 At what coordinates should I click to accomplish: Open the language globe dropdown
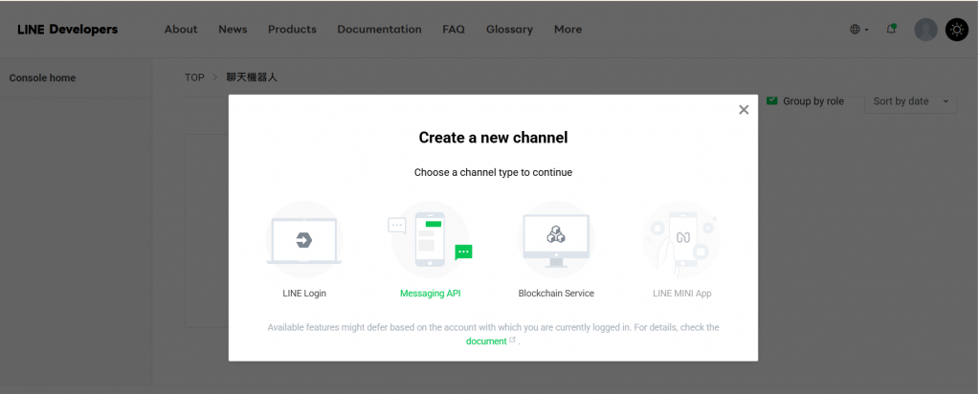pos(858,30)
